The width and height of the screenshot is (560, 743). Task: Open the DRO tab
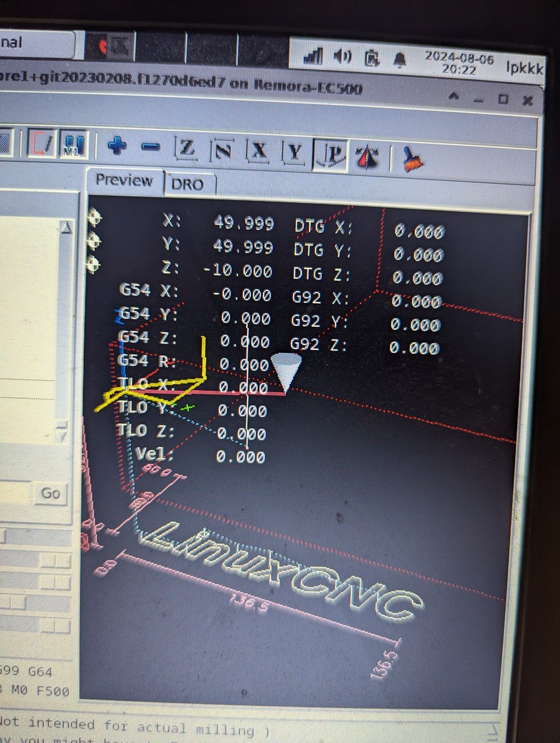pyautogui.click(x=188, y=184)
